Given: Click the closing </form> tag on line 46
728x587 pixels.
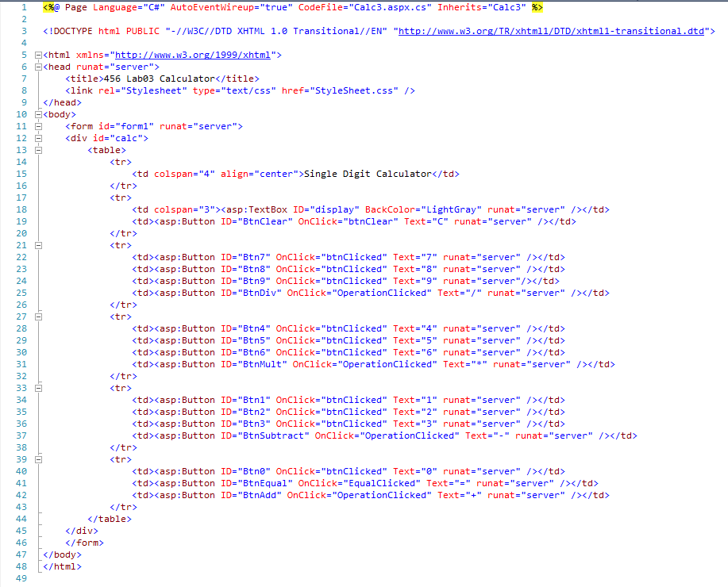Looking at the screenshot, I should pyautogui.click(x=84, y=543).
